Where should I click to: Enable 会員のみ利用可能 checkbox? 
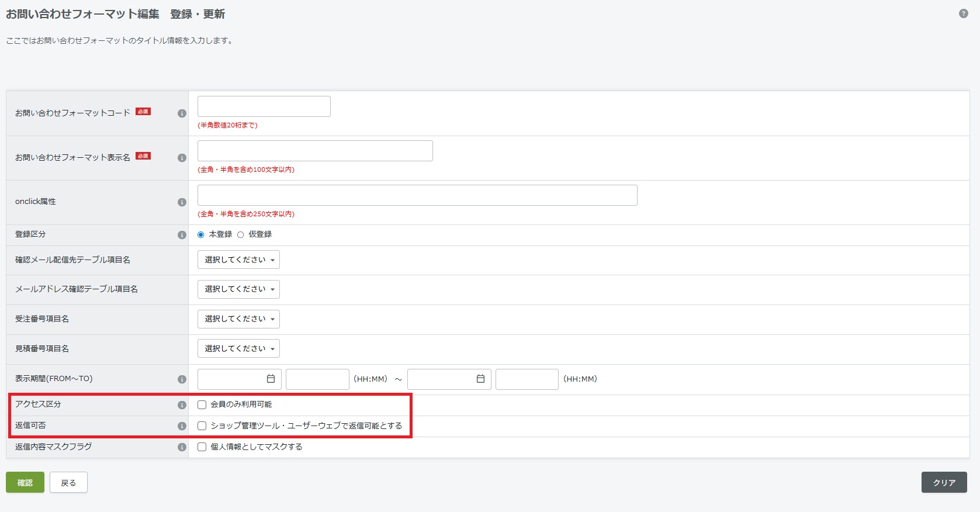pyautogui.click(x=202, y=404)
